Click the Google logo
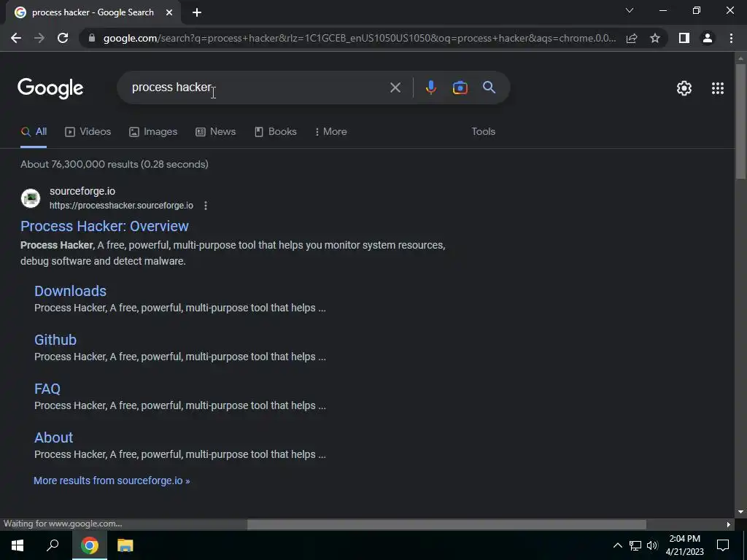 (50, 88)
